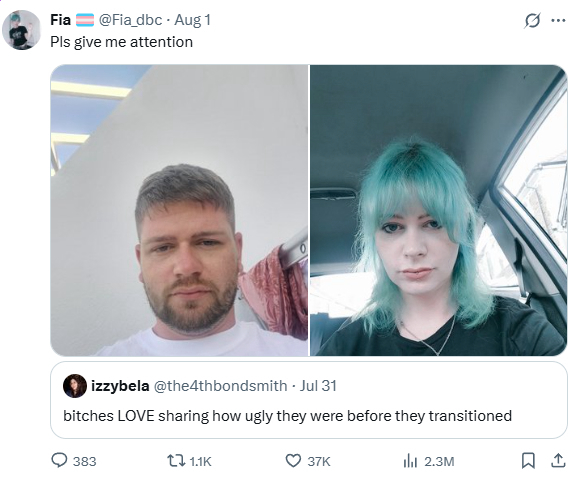Click the reply speech bubble icon
Viewport: 581px width, 479px height.
coord(59,461)
